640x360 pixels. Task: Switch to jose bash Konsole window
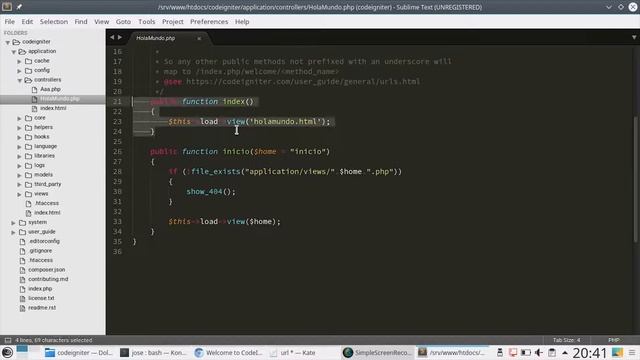[153, 353]
